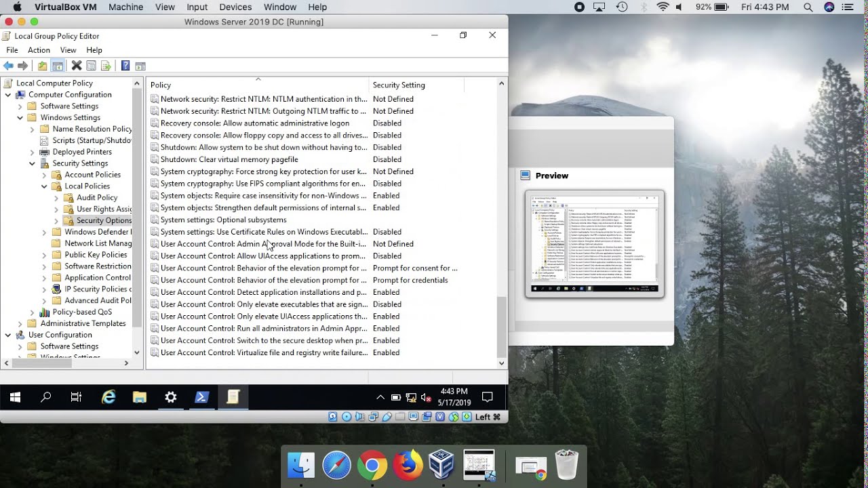Switch to PowerShell on the Windows taskbar
This screenshot has height=488, width=868.
point(201,397)
